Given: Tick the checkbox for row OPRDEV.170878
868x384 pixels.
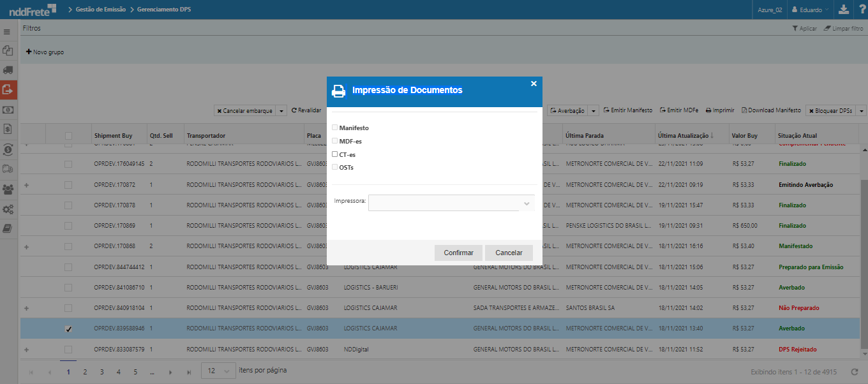Looking at the screenshot, I should tap(68, 205).
